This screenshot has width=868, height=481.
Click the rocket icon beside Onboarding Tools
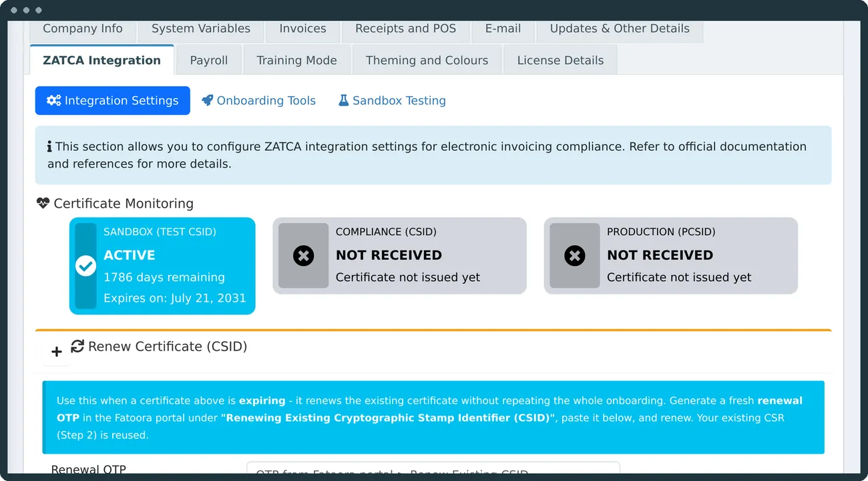point(208,101)
